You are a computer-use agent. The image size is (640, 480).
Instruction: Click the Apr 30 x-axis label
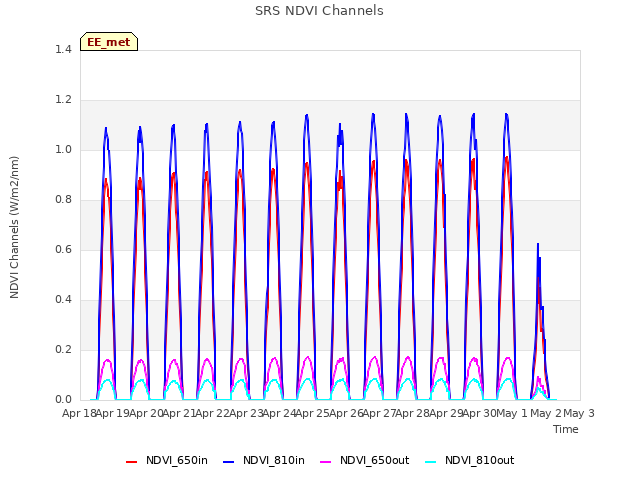(480, 413)
